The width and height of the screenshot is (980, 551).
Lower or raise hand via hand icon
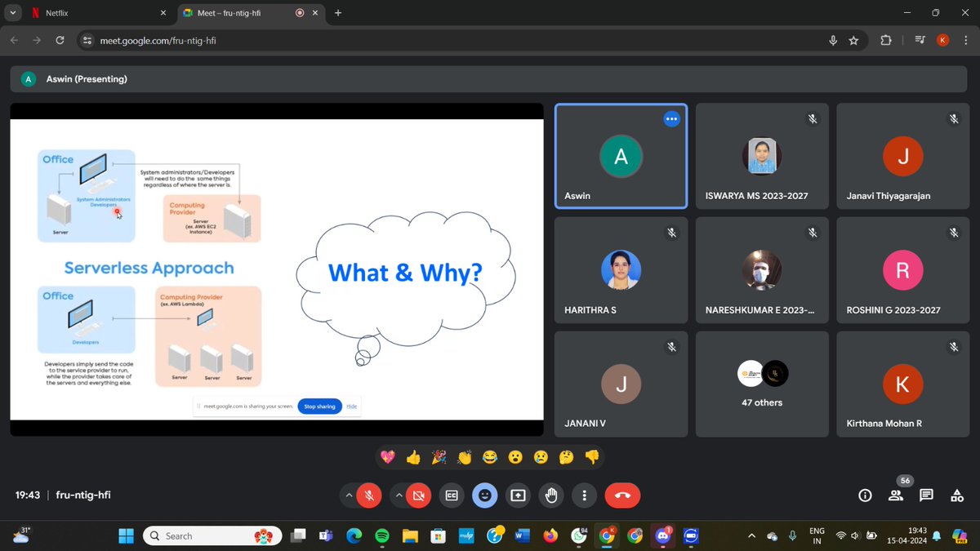[551, 495]
